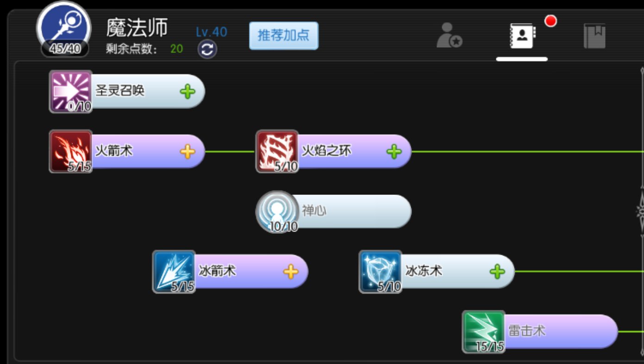
Task: Open the bookmark book tab
Action: tap(594, 36)
